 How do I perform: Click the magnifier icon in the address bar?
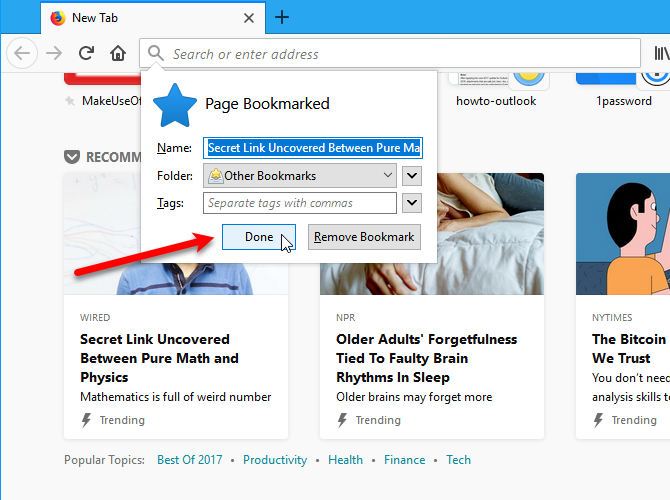[x=156, y=53]
